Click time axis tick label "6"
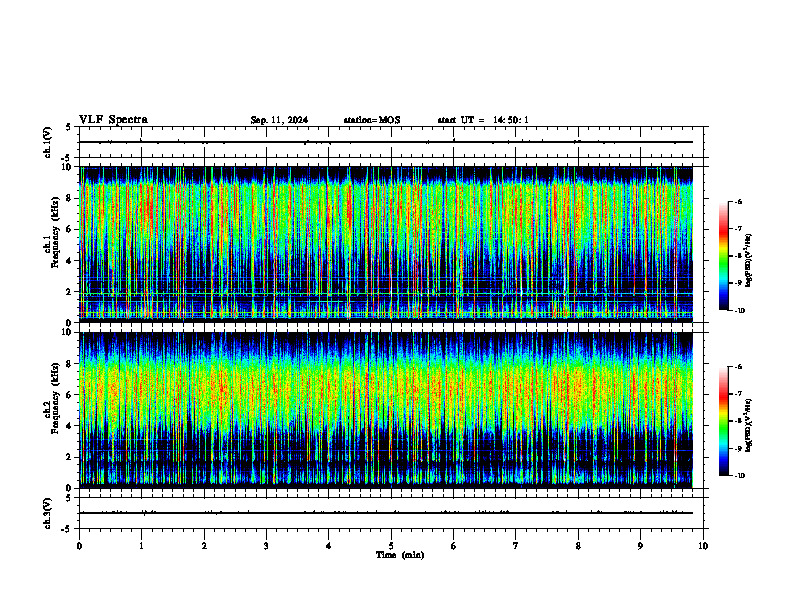Viewport: 792px width, 612px height. pyautogui.click(x=454, y=546)
